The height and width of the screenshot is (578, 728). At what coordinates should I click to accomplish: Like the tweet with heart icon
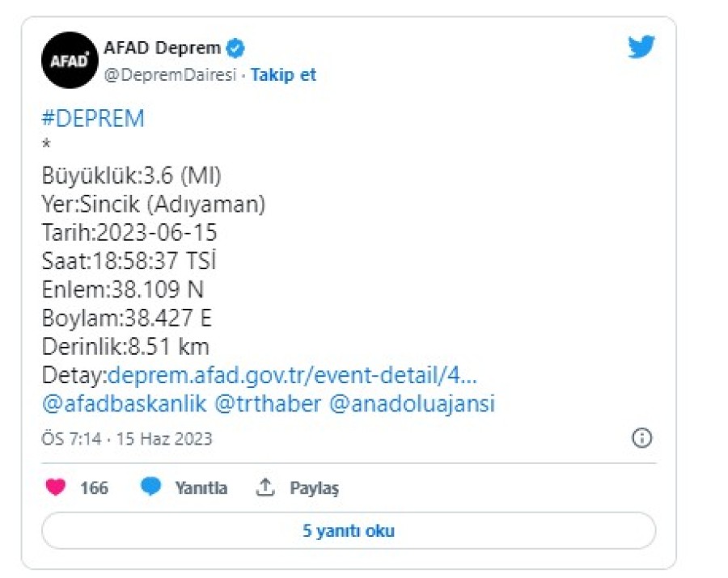56,487
